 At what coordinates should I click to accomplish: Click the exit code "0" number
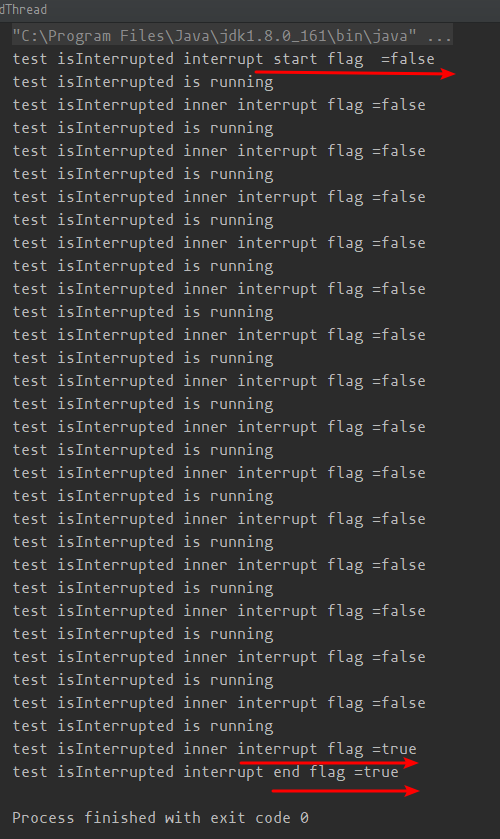pyautogui.click(x=304, y=818)
